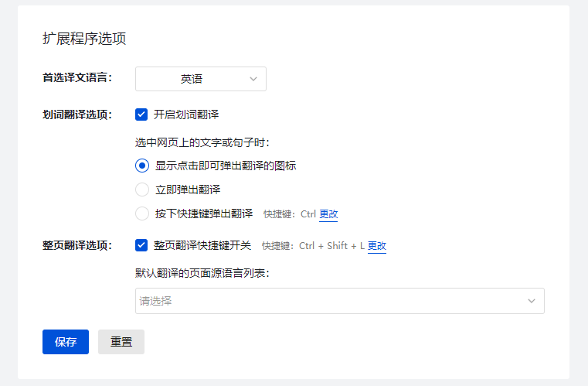Click the 整页翻译选项 section label

(77, 245)
